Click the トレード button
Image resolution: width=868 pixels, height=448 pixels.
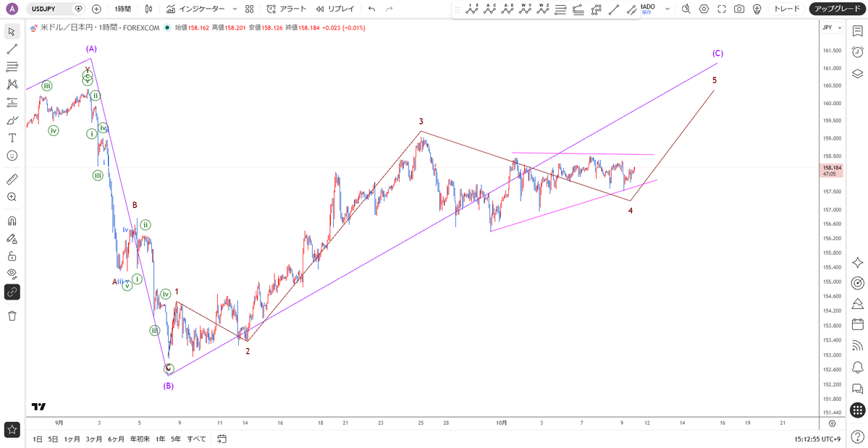(x=787, y=9)
